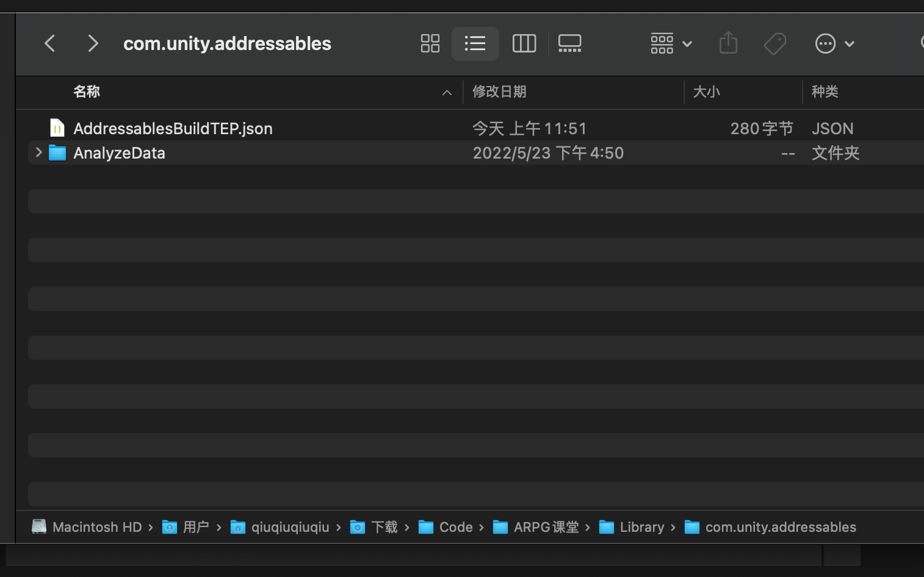
Task: Open Macintosh HD in the path bar
Action: pos(87,527)
